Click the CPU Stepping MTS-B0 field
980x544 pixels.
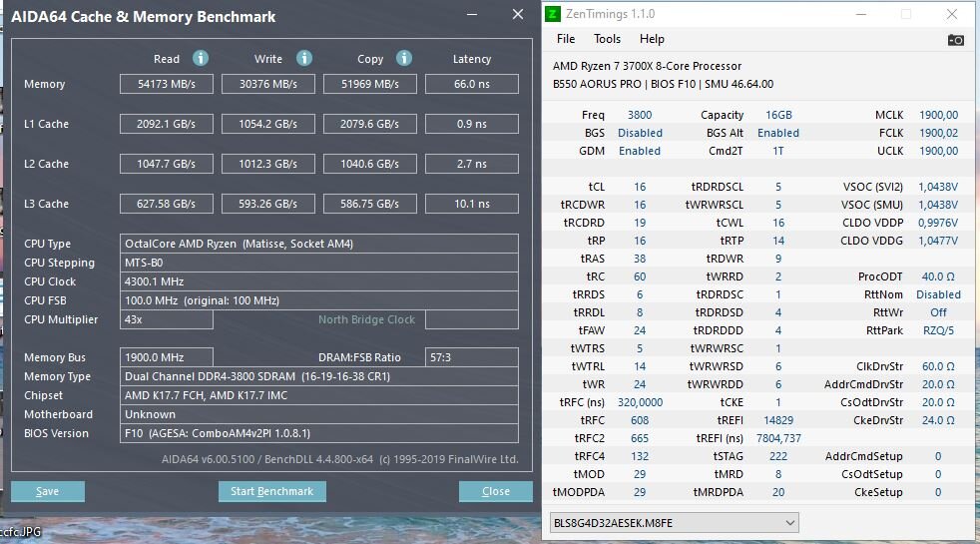318,263
